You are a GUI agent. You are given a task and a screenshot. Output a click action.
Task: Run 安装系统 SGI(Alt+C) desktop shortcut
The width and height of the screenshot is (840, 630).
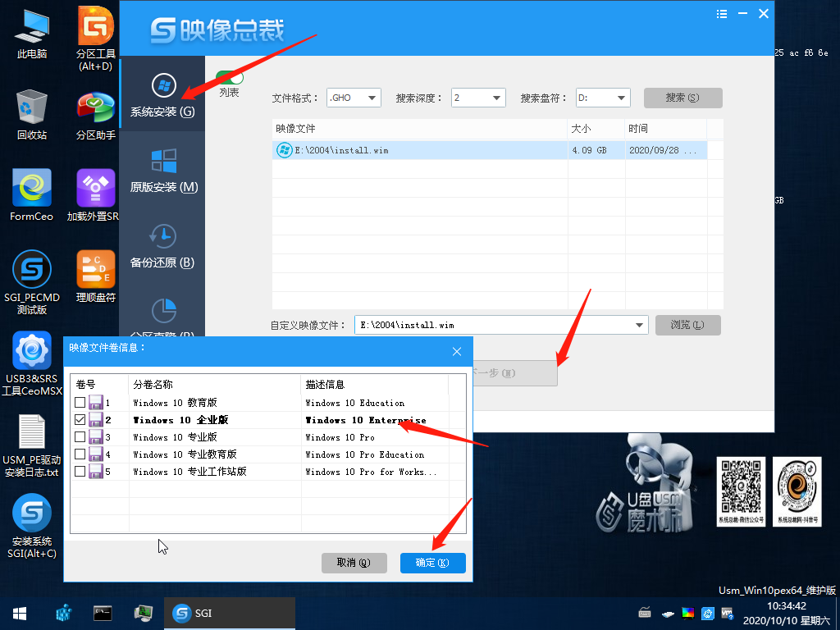pyautogui.click(x=32, y=513)
